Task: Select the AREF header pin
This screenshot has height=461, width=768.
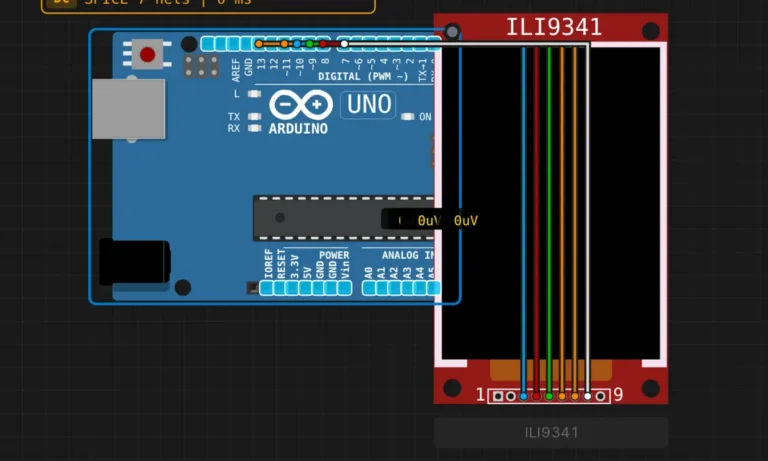Action: (234, 44)
